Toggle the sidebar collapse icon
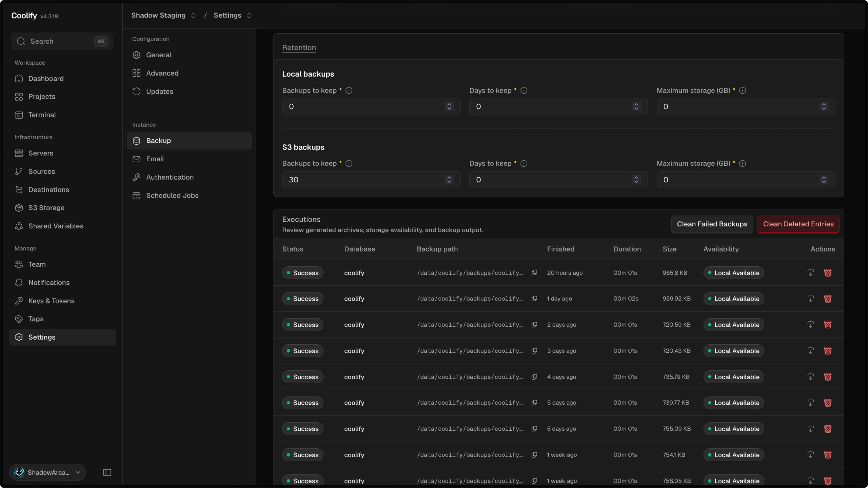868x488 pixels. [107, 472]
